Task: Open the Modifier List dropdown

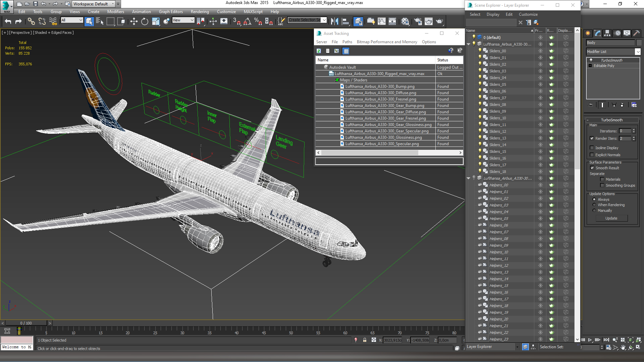Action: tap(638, 52)
